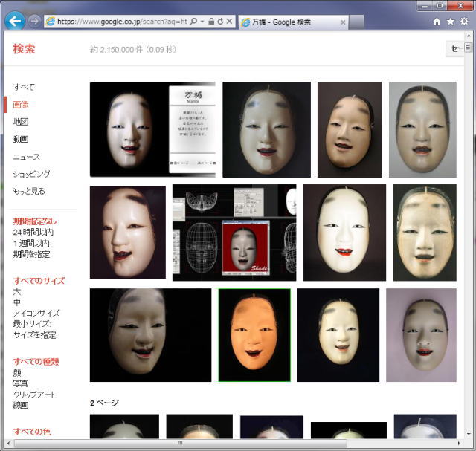This screenshot has width=476, height=451.
Task: Open mask image with 万媚 Manbi text card
Action: [152, 129]
